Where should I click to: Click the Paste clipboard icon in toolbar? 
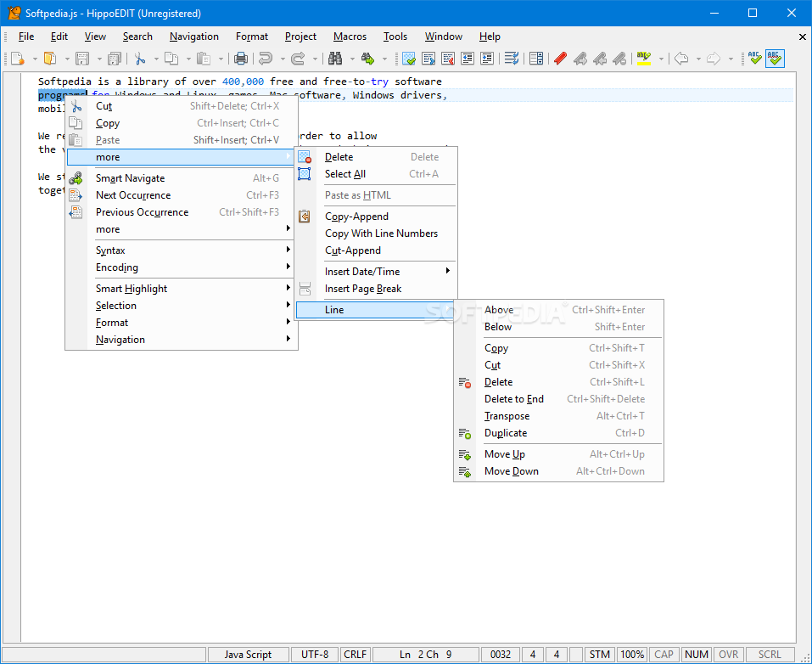(204, 59)
